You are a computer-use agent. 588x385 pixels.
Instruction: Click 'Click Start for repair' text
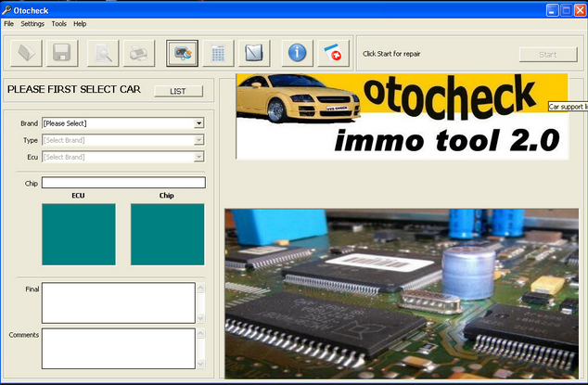point(391,54)
